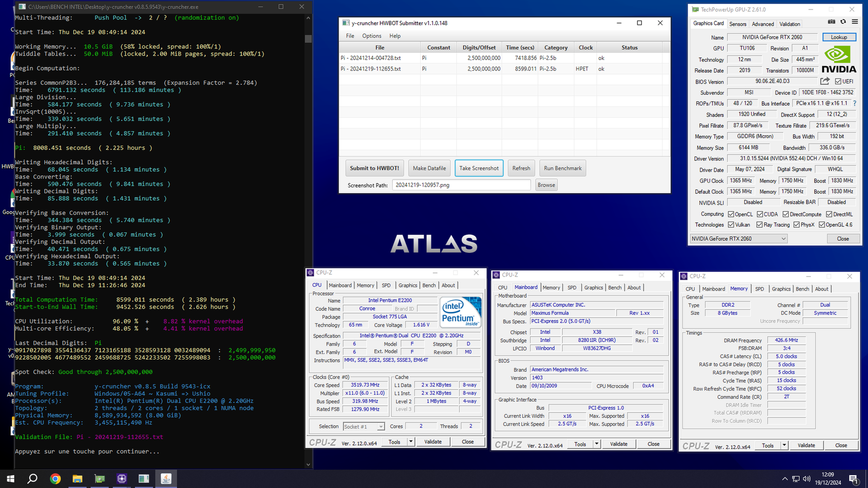Switch to CPU-Z via its taskbar icon
The image size is (868, 488).
(122, 479)
